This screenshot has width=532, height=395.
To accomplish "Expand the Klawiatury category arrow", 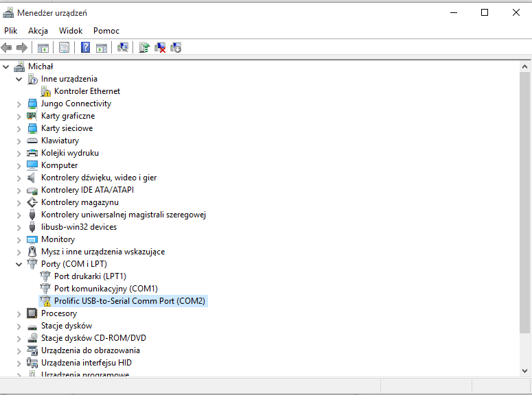I will click(19, 141).
